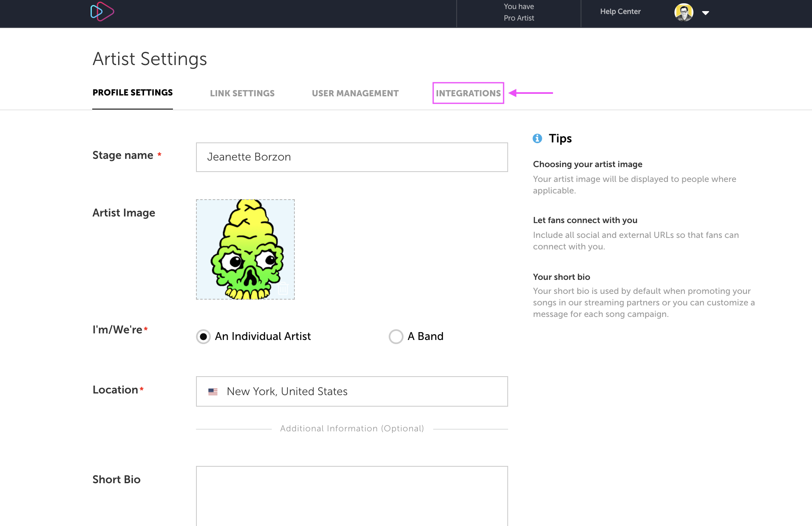Click 'Let fans connect with you' heading
The width and height of the screenshot is (812, 526).
pos(585,220)
